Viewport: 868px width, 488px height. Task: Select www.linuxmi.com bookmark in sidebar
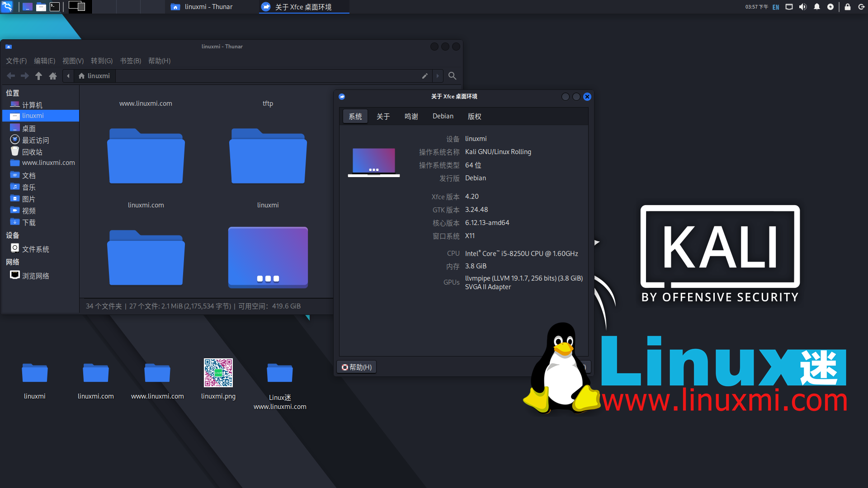point(41,163)
